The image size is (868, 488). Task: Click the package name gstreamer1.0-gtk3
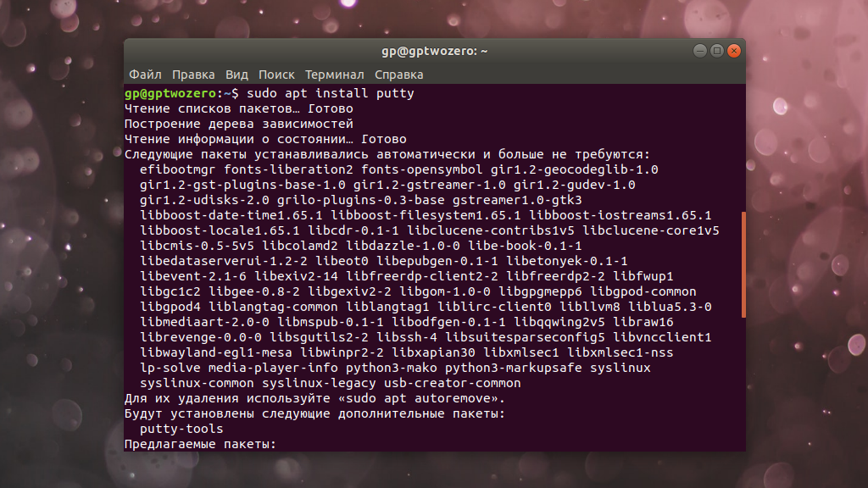517,200
